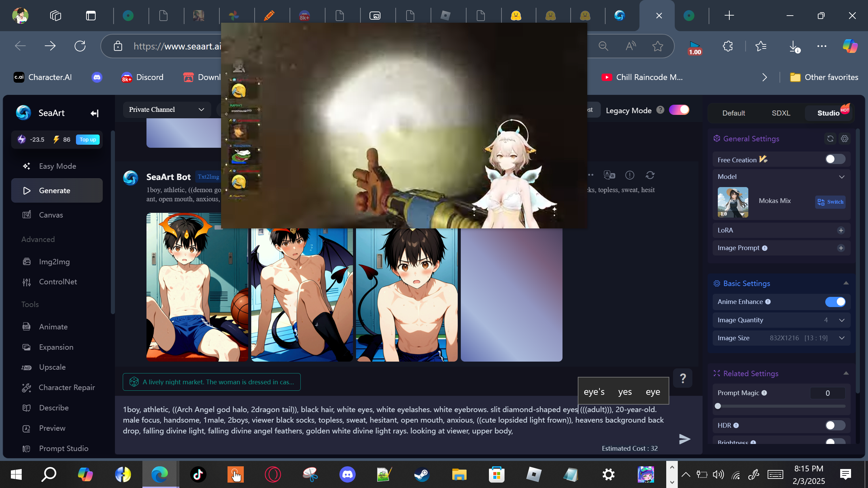The width and height of the screenshot is (868, 488).
Task: Collapse the SeaArt sidebar with arrow icon
Action: 95,113
